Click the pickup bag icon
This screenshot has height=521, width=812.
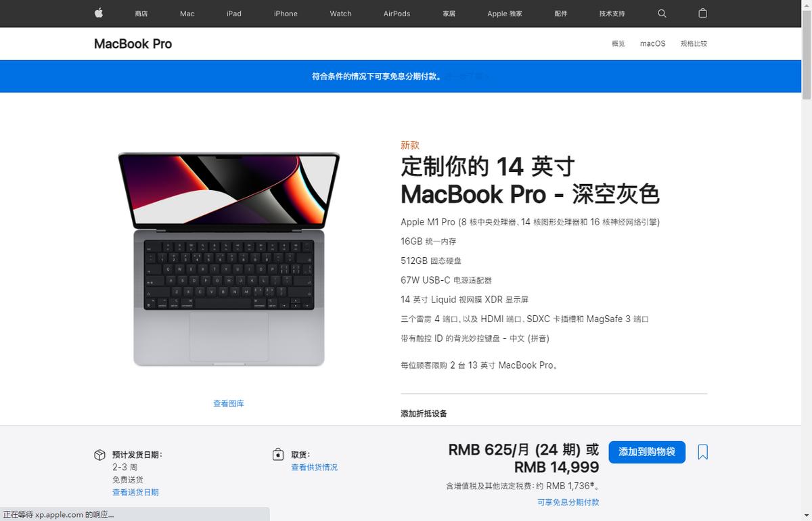(278, 454)
